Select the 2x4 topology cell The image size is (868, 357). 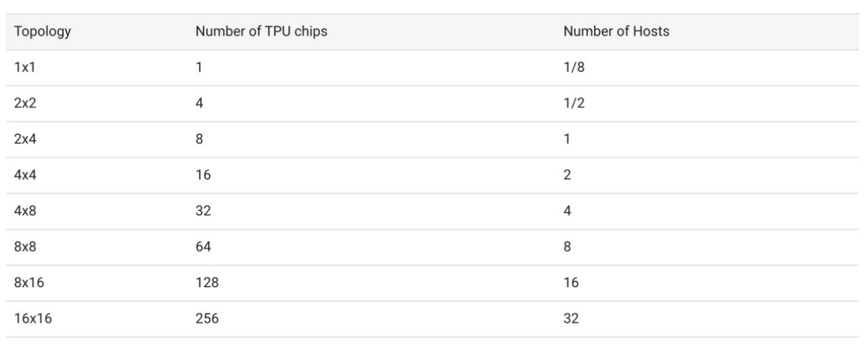25,139
